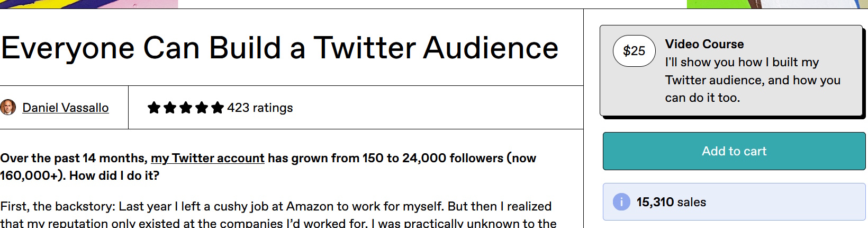The image size is (868, 228).
Task: Click the "How did I do it?" text
Action: point(114,176)
